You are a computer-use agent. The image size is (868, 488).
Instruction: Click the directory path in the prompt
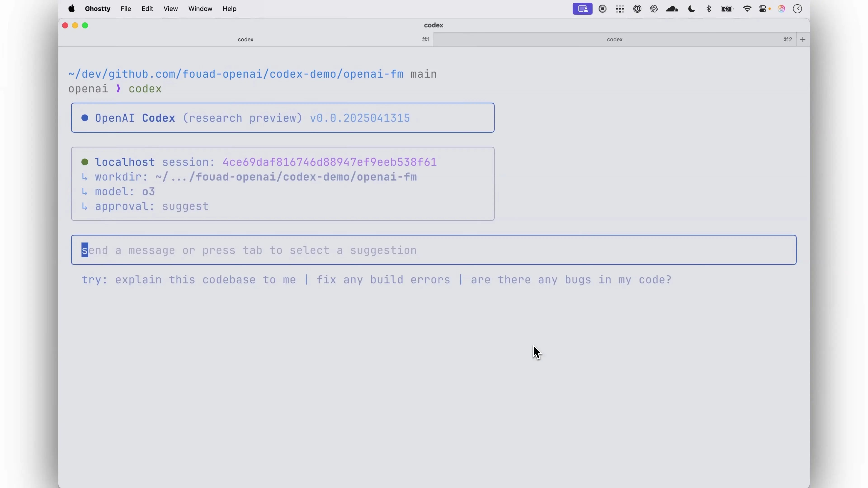click(x=236, y=74)
